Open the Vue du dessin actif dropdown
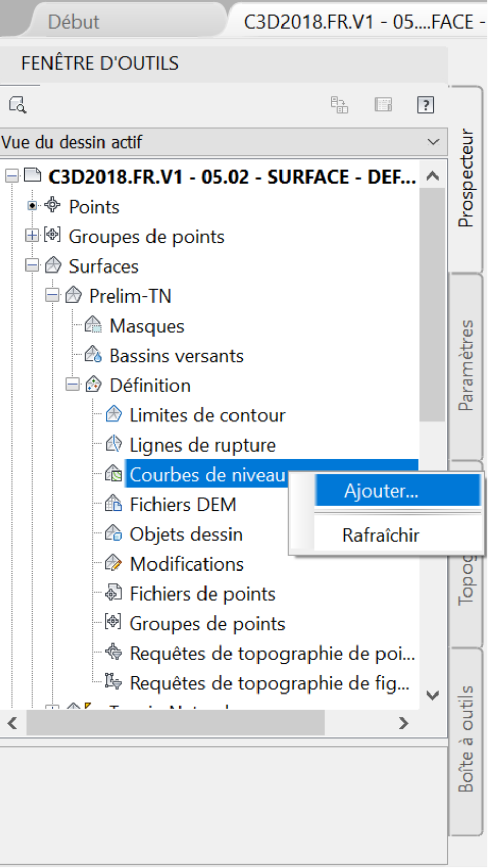This screenshot has height=868, width=488. click(x=433, y=142)
